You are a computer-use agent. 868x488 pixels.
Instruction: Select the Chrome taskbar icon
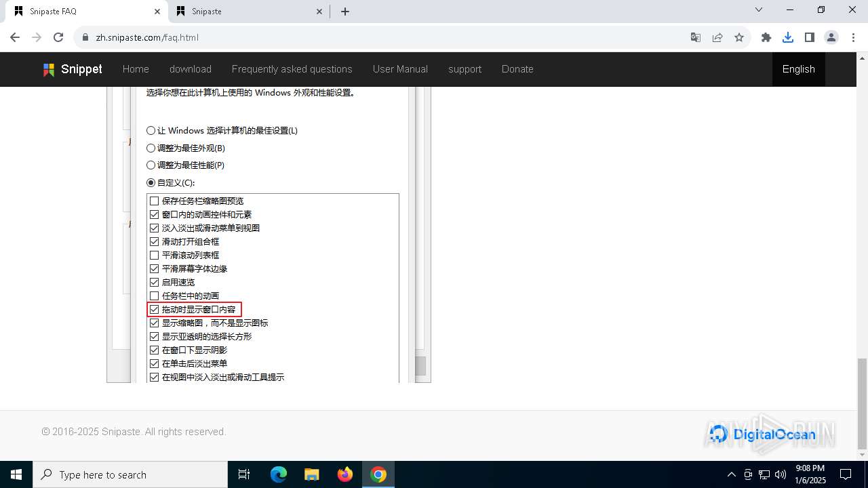pyautogui.click(x=378, y=474)
